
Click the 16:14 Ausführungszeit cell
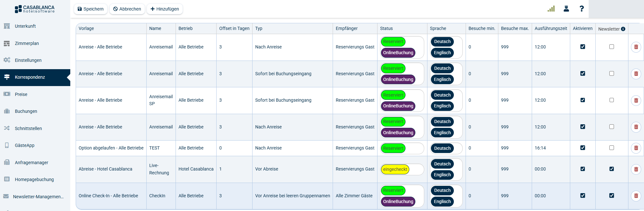[x=540, y=148]
